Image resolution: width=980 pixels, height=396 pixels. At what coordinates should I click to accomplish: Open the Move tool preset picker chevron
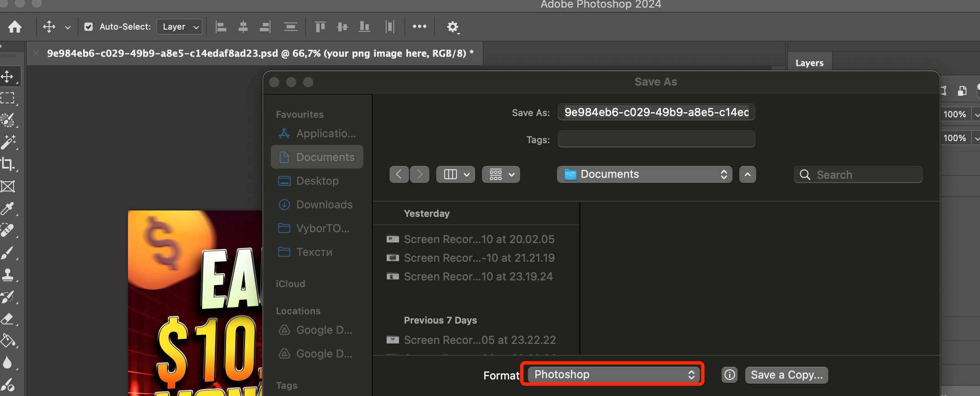pos(68,27)
